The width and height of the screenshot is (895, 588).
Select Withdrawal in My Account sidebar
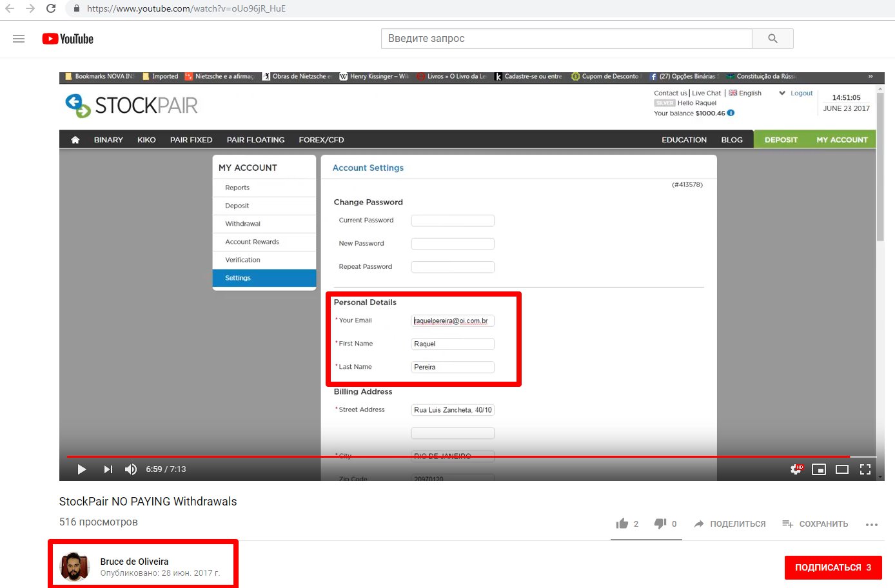[x=264, y=224]
